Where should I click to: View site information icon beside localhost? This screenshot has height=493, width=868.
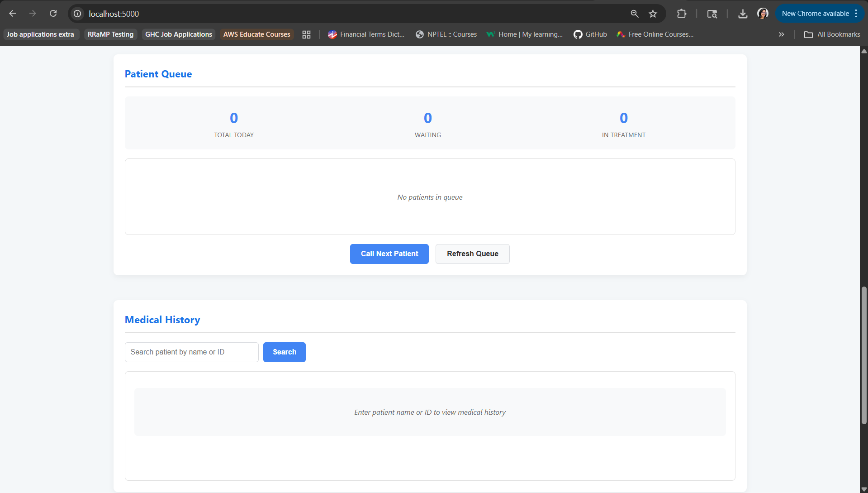(77, 14)
